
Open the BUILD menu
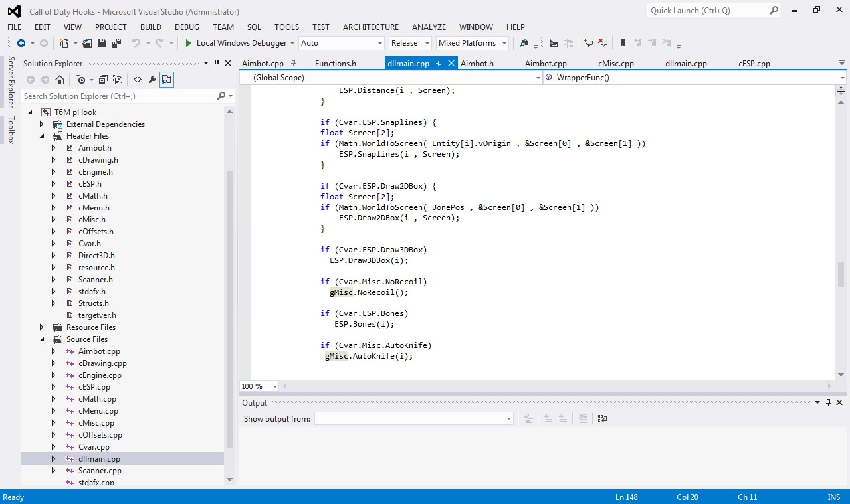[151, 27]
